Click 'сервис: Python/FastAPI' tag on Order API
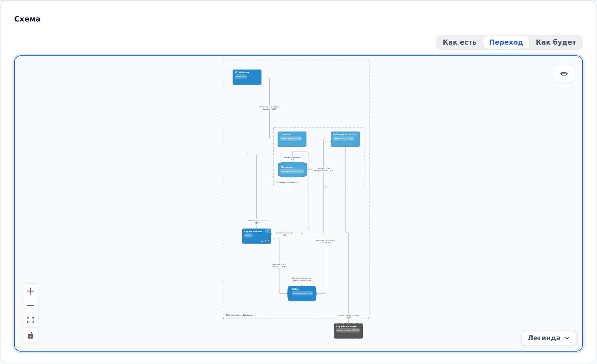Image resolution: width=597 pixels, height=364 pixels. click(291, 138)
